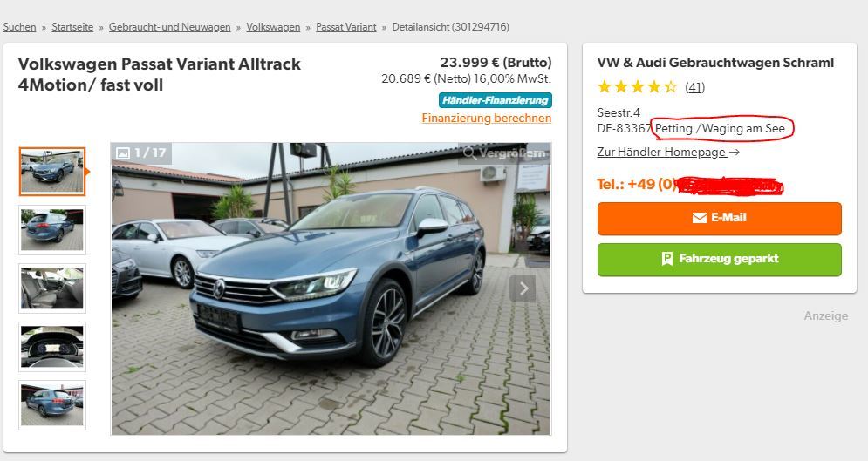Image resolution: width=868 pixels, height=461 pixels.
Task: Open the Suchen breadcrumb link
Action: (19, 26)
